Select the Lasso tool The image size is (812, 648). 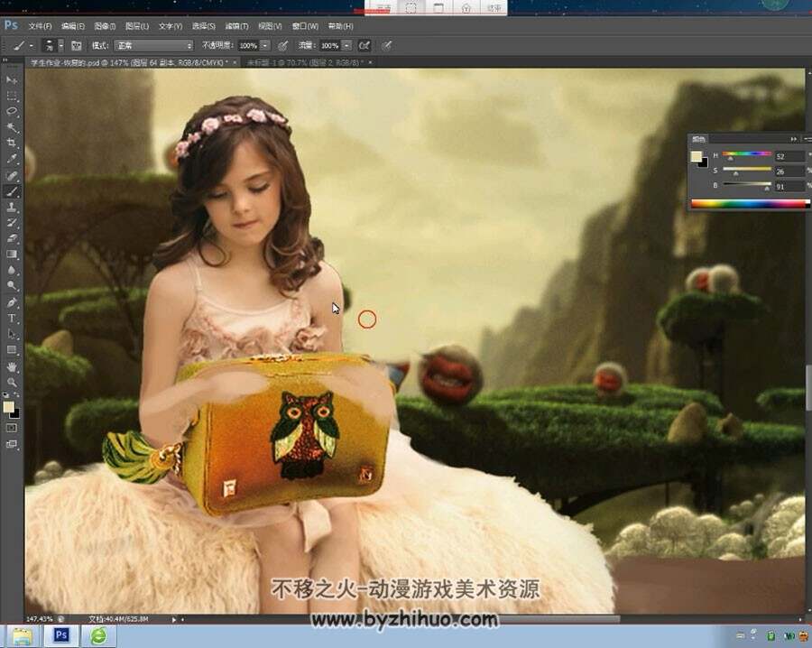[12, 111]
